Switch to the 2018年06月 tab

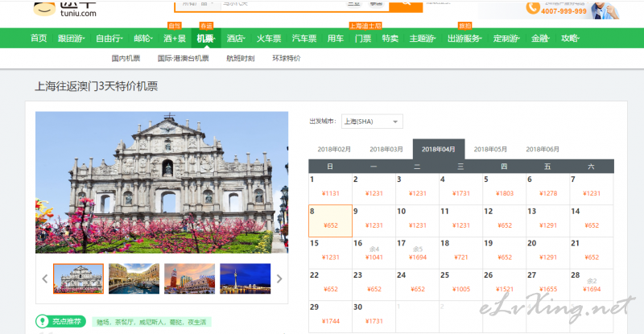(543, 149)
